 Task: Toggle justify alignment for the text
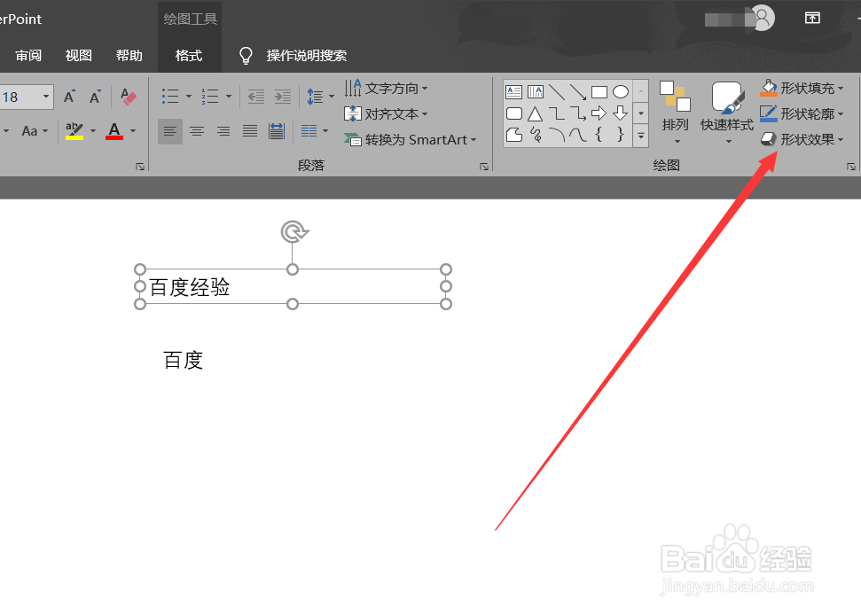(x=250, y=131)
